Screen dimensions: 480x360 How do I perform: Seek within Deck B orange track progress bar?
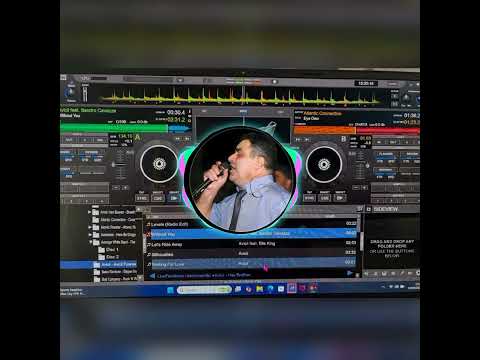click(325, 130)
